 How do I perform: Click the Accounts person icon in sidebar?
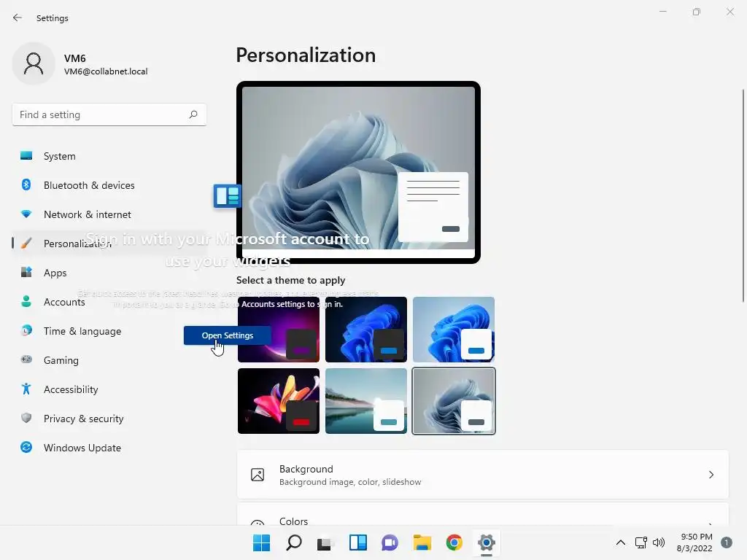pyautogui.click(x=26, y=301)
